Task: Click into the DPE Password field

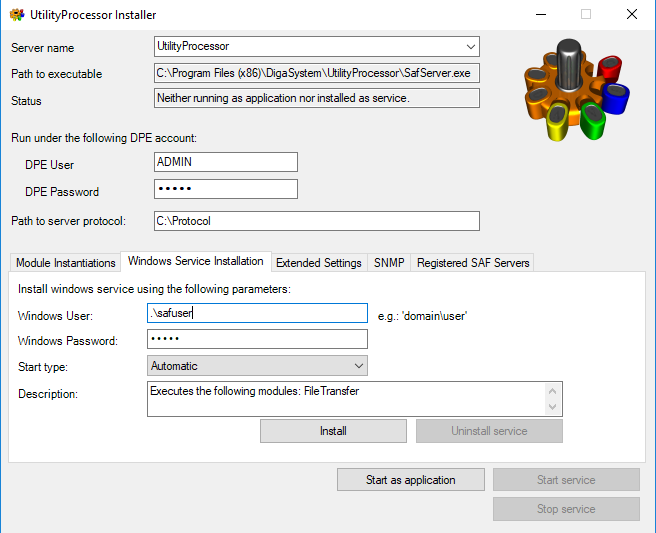Action: point(226,190)
